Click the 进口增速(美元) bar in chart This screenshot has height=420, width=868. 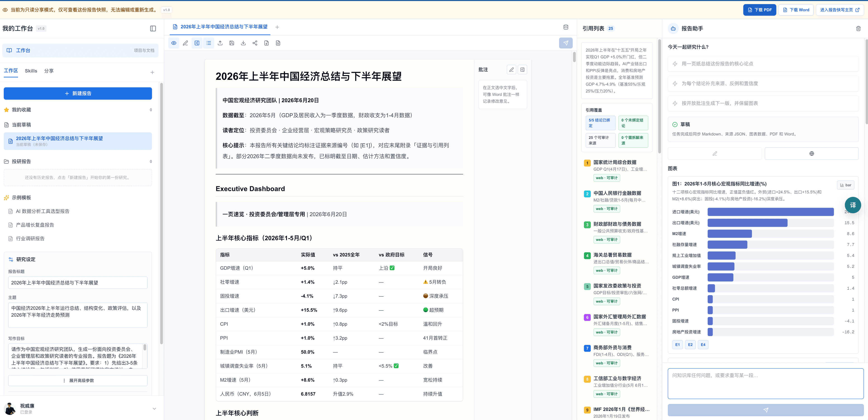point(770,212)
